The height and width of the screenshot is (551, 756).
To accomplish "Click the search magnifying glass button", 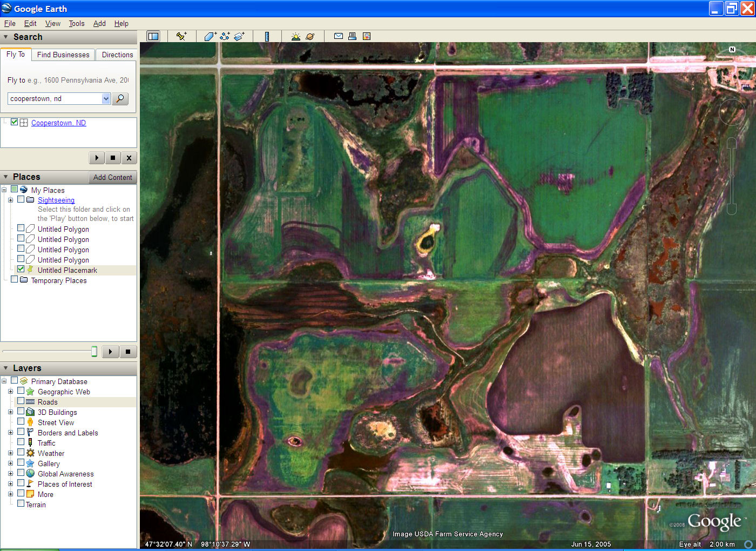I will [120, 99].
